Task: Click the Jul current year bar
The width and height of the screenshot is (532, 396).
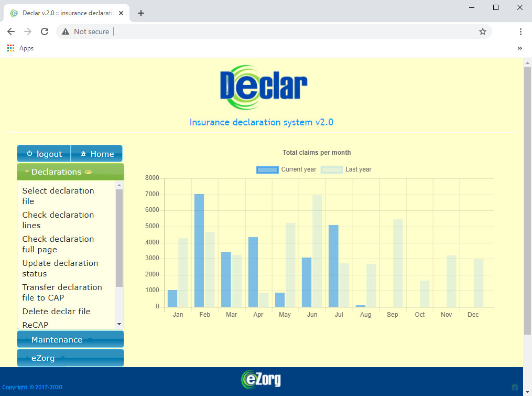Action: (x=333, y=266)
